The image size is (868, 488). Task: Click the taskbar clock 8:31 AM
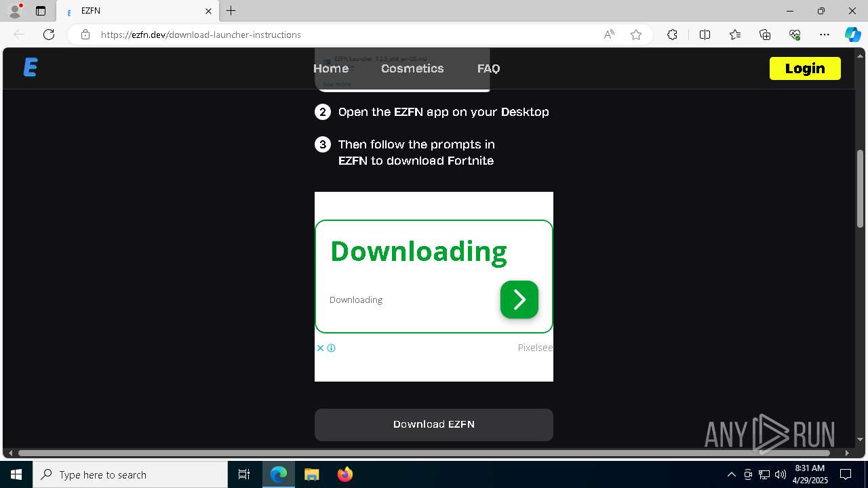click(x=810, y=468)
